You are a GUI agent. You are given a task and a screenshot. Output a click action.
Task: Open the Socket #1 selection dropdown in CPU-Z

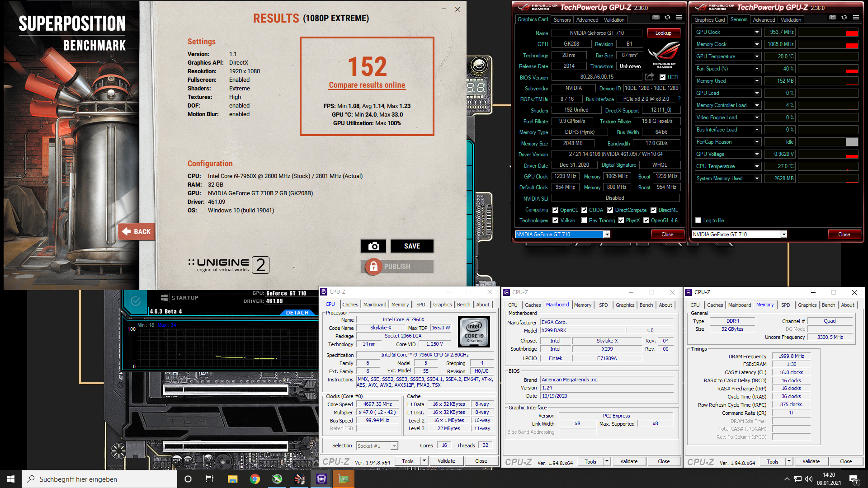click(x=394, y=446)
